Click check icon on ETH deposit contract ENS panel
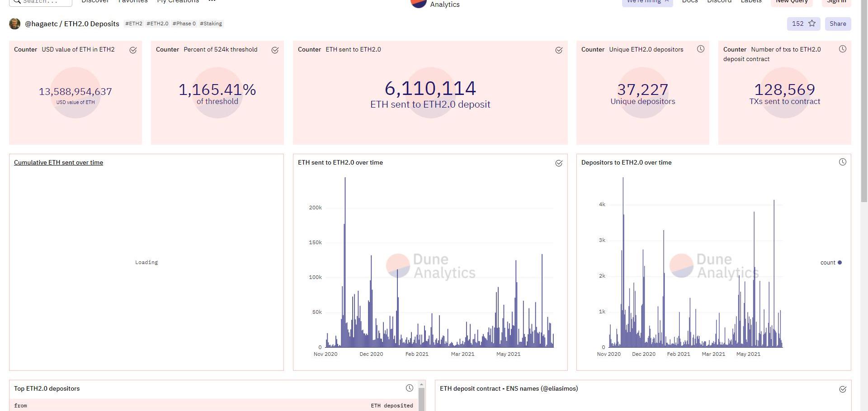The height and width of the screenshot is (411, 868). (842, 389)
